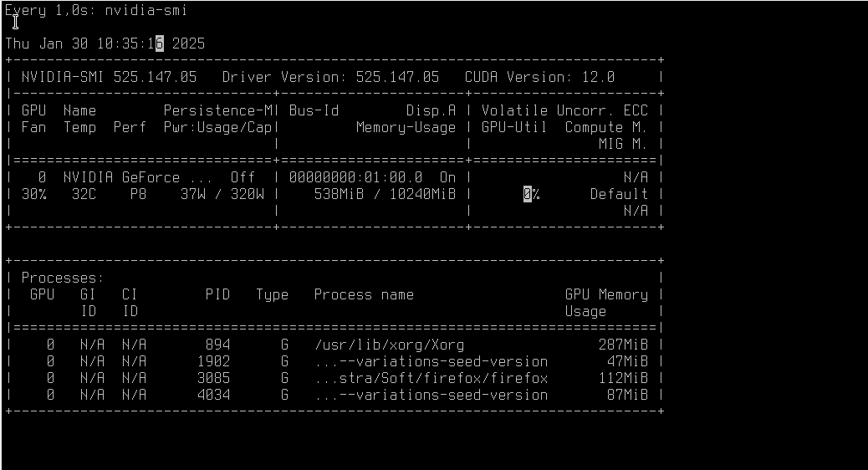
Task: Click the 'Type' column header
Action: (272, 294)
